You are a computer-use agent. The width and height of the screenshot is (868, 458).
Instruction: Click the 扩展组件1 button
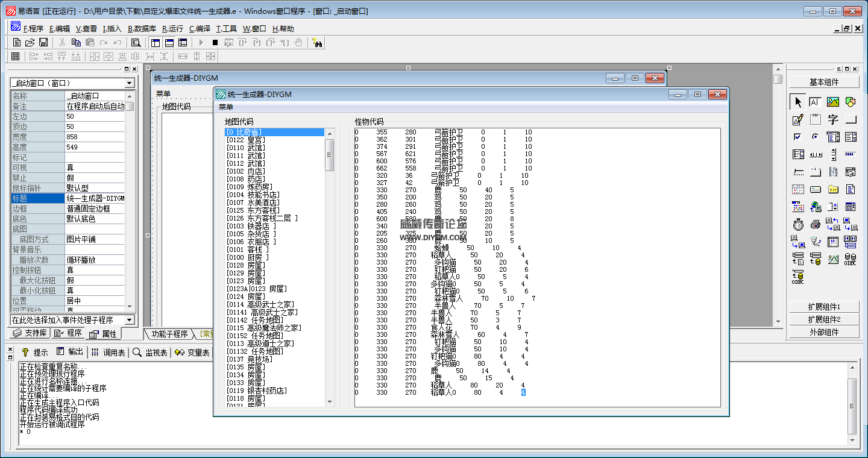824,306
